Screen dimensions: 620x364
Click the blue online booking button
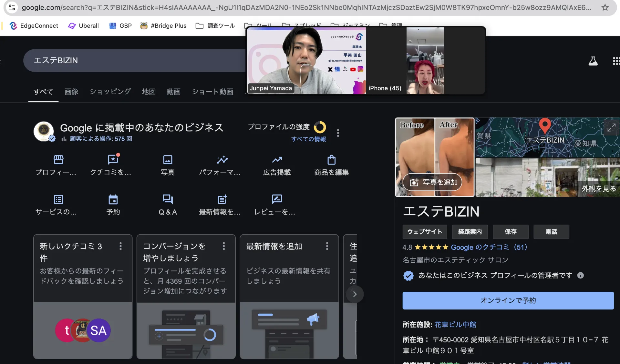pyautogui.click(x=508, y=300)
